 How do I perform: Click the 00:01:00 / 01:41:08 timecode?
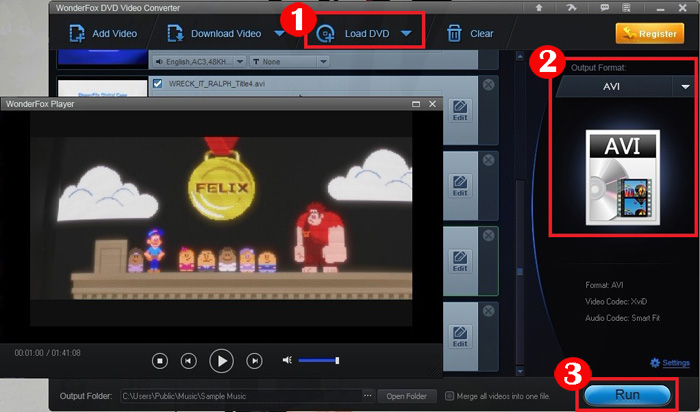[47, 353]
